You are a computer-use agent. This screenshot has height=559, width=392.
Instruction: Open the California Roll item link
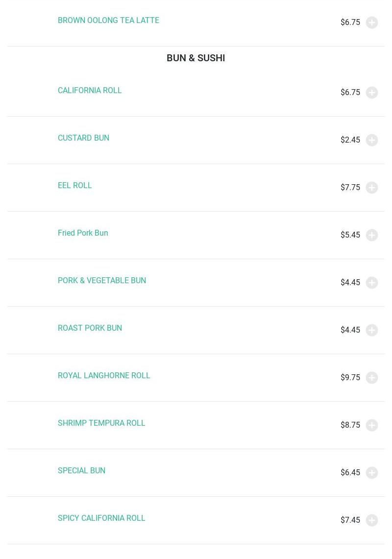90,91
